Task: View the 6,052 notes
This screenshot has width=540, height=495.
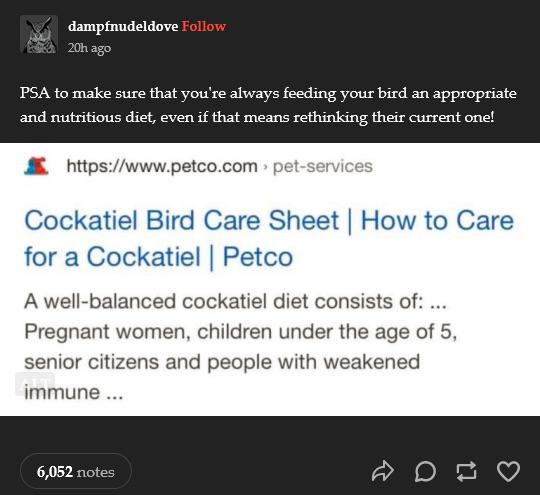Action: [76, 472]
